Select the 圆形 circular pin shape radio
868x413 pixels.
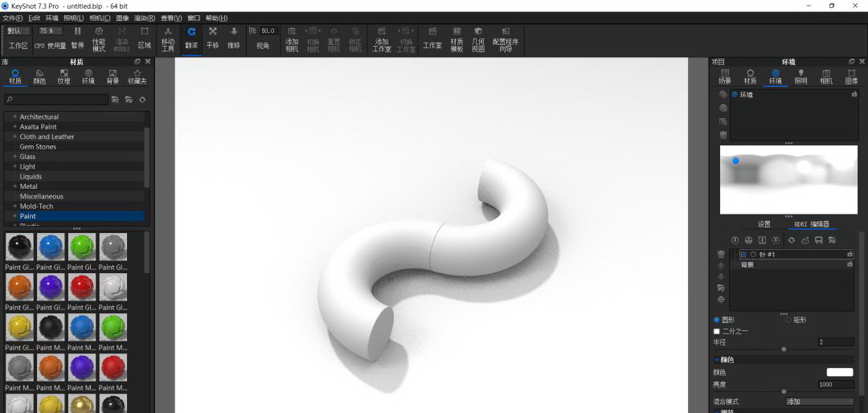pyautogui.click(x=716, y=320)
